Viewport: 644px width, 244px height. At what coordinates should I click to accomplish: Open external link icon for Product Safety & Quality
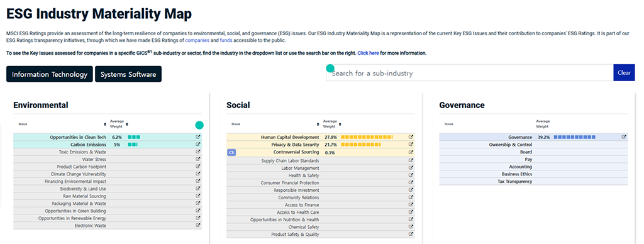coord(411,234)
